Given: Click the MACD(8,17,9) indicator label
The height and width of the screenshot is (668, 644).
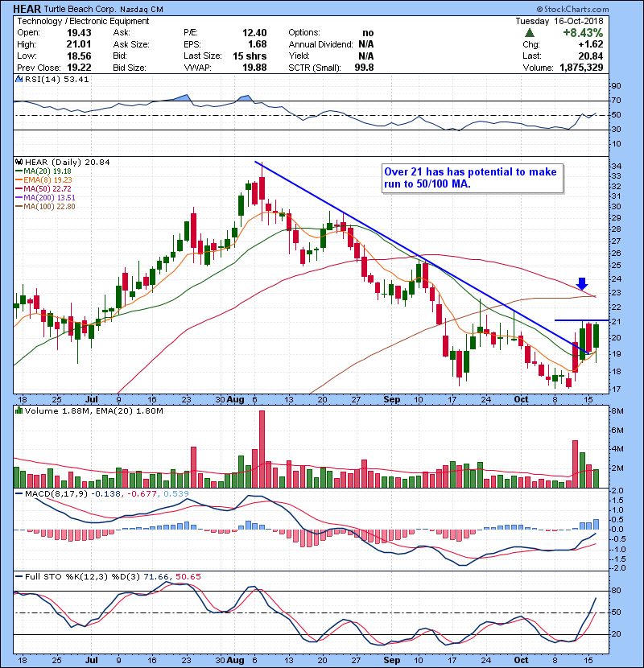Looking at the screenshot, I should 56,494.
